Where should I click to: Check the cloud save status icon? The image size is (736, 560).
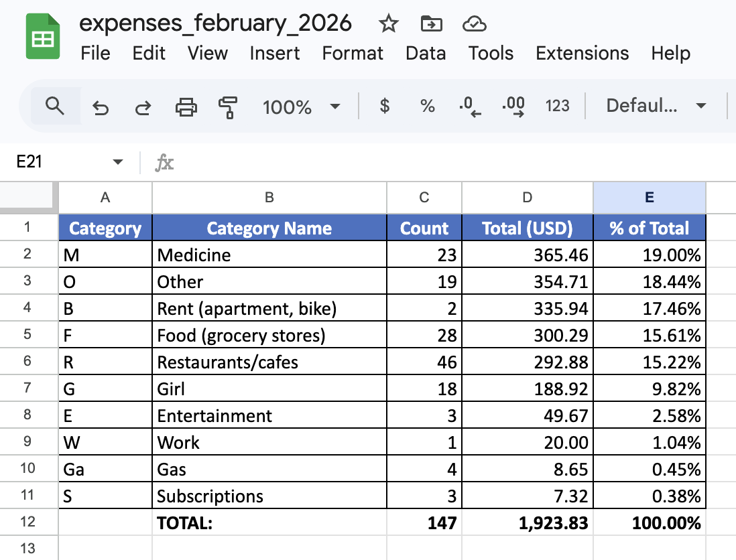coord(474,24)
